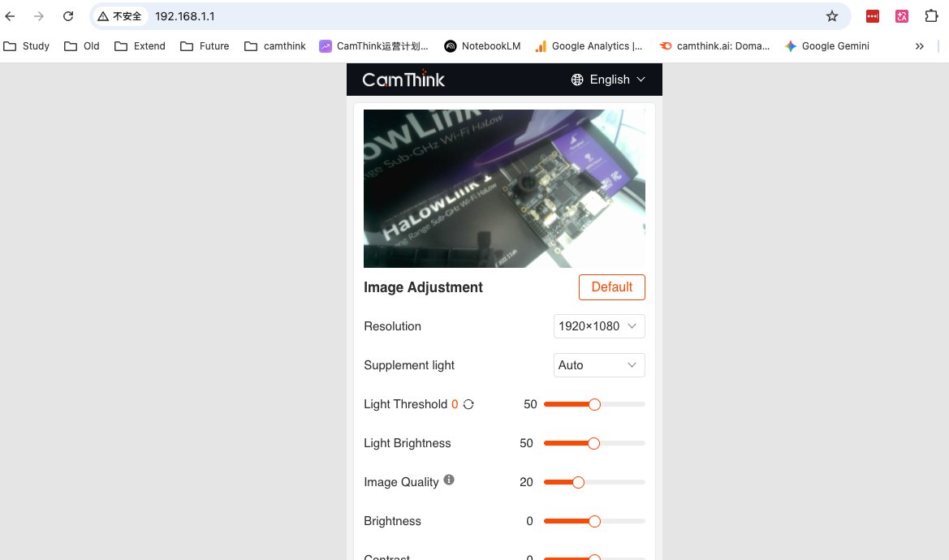
Task: Bookmark page with the star icon
Action: [831, 16]
